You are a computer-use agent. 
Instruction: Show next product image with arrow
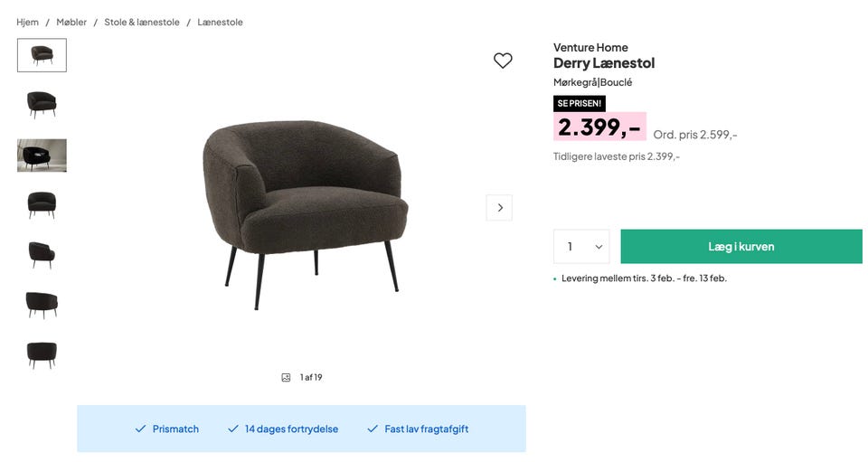click(499, 208)
